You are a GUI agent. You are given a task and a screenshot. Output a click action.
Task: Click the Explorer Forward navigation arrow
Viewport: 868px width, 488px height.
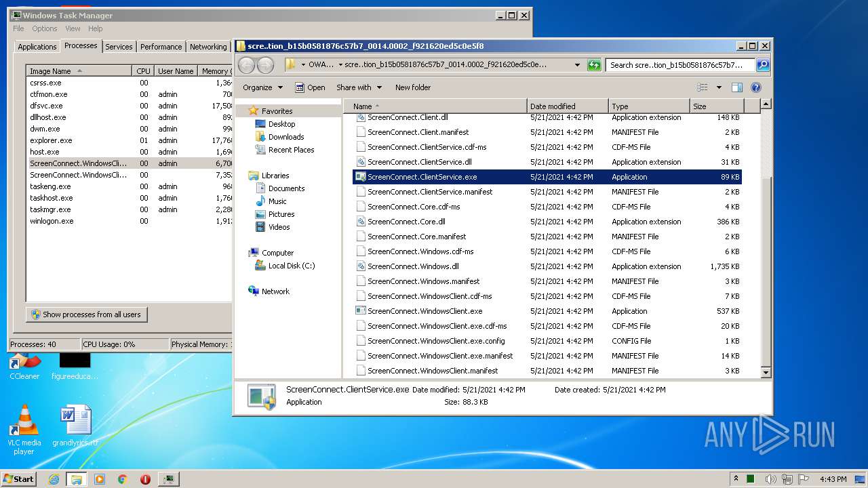(x=265, y=65)
